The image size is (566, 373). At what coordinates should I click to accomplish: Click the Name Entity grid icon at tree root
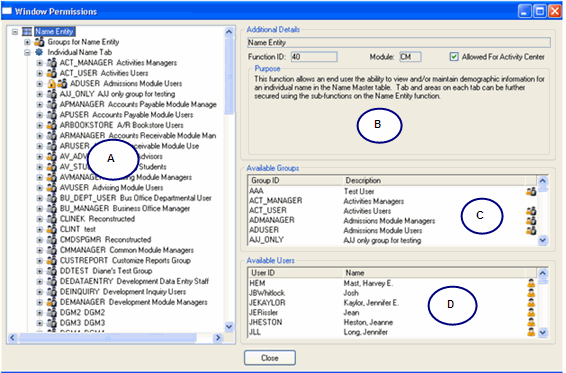point(27,32)
